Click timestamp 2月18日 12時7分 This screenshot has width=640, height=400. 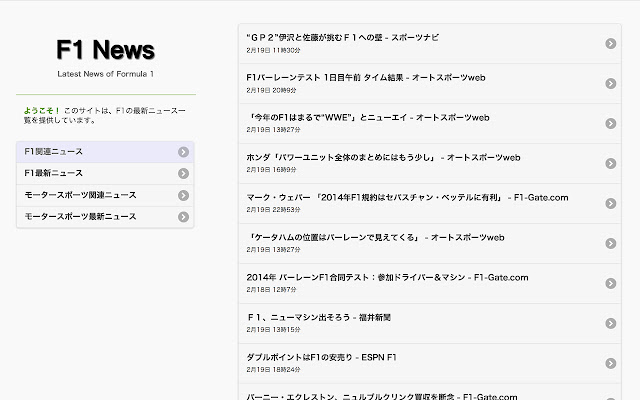point(271,289)
